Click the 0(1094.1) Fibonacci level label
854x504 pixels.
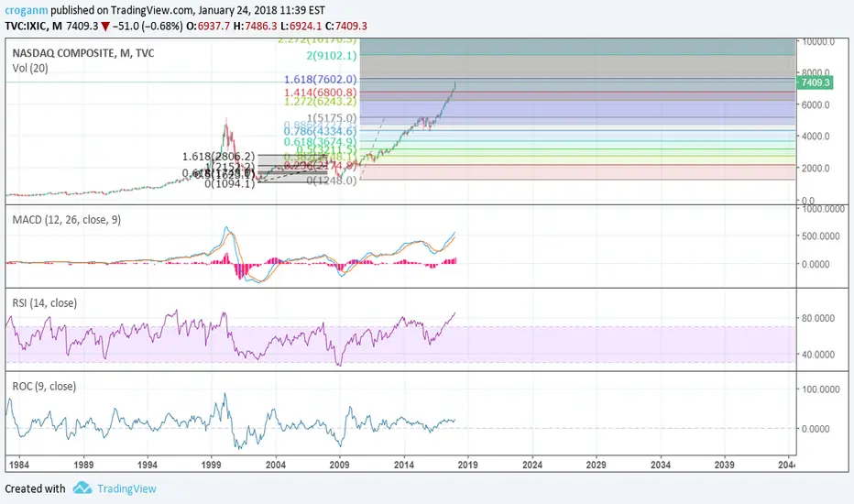click(x=230, y=184)
